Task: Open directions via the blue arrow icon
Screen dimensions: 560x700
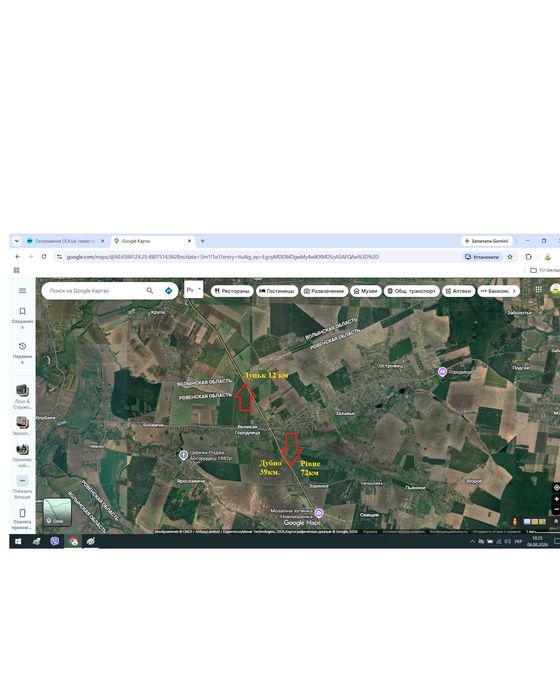Action: click(x=168, y=291)
